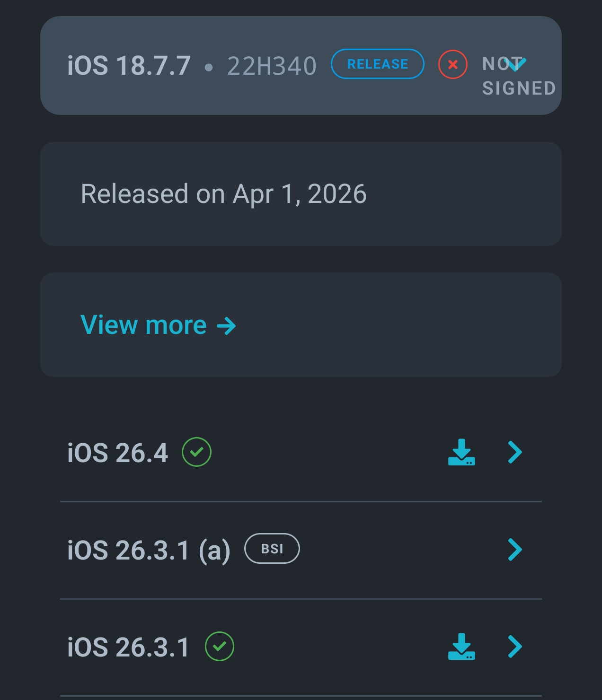Download the iOS 26.4 firmware
The height and width of the screenshot is (700, 602).
point(461,452)
